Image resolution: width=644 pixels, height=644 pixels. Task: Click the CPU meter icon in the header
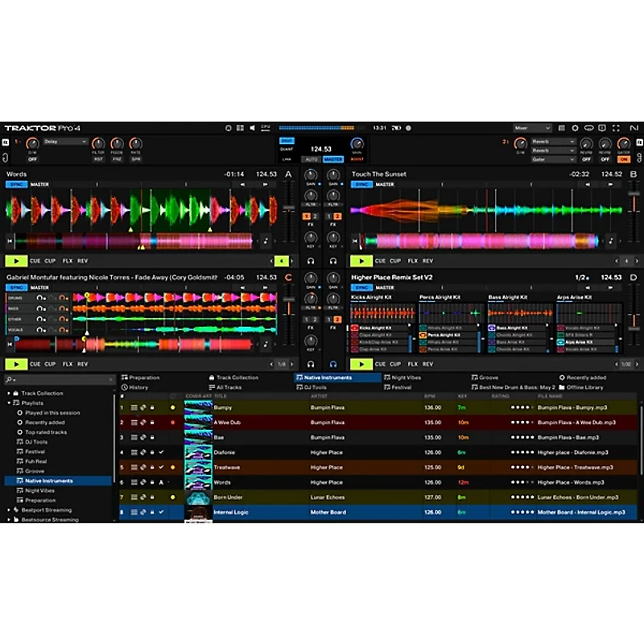[266, 126]
